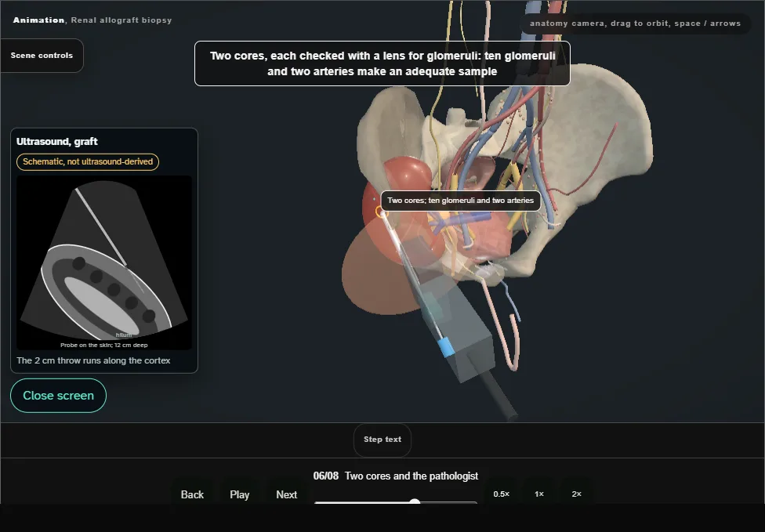
Task: Click the anatomy camera hint pill
Action: tap(635, 24)
